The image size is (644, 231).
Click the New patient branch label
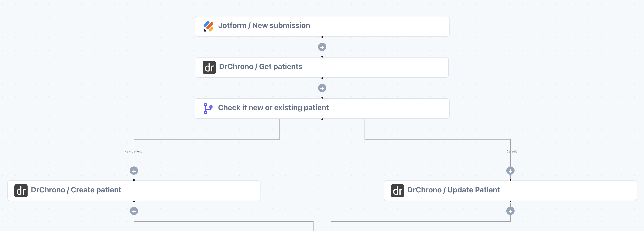(x=133, y=152)
